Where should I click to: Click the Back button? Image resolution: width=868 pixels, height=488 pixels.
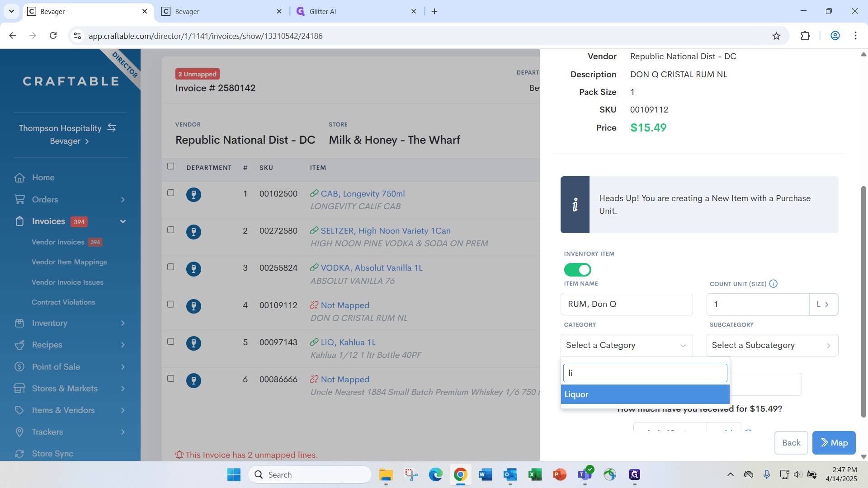791,443
